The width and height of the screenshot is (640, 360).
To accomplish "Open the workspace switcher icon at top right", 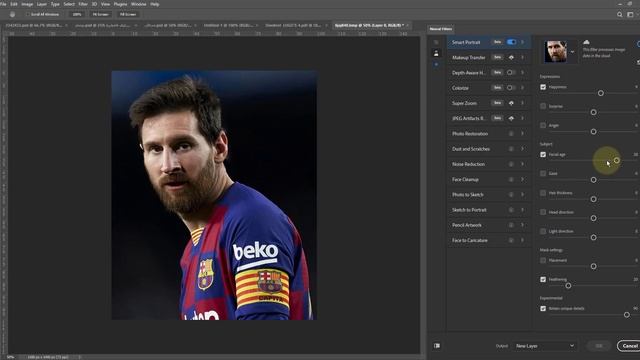I will tap(630, 14).
